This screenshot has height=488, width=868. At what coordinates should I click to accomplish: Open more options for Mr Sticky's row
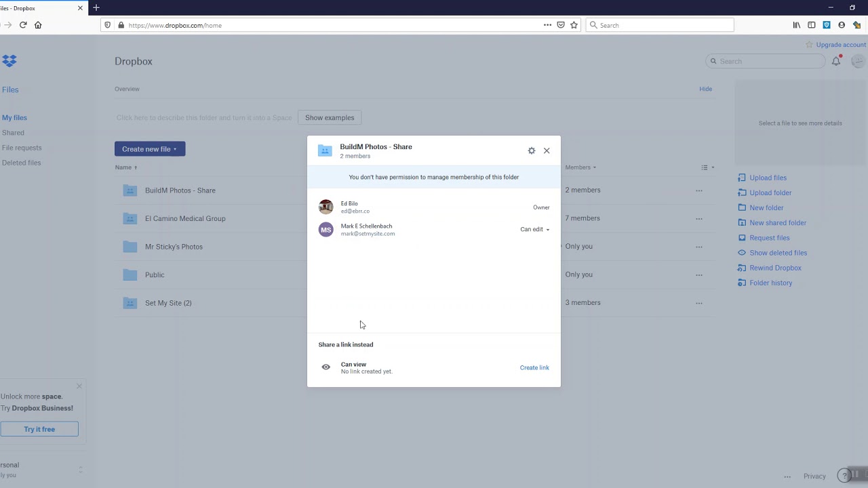(699, 247)
